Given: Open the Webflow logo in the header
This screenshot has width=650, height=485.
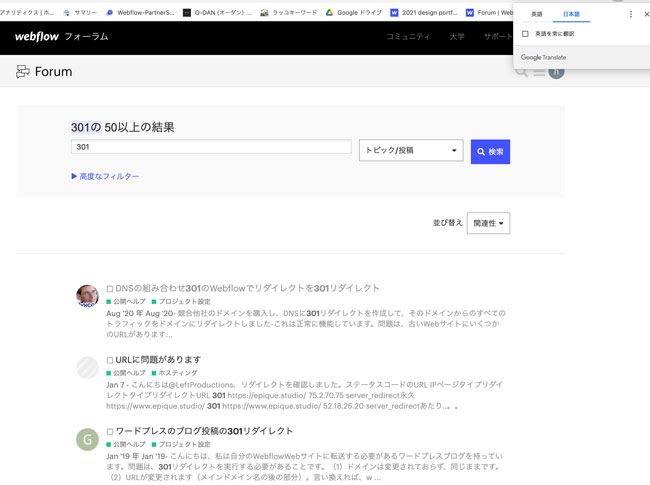Looking at the screenshot, I should [36, 36].
